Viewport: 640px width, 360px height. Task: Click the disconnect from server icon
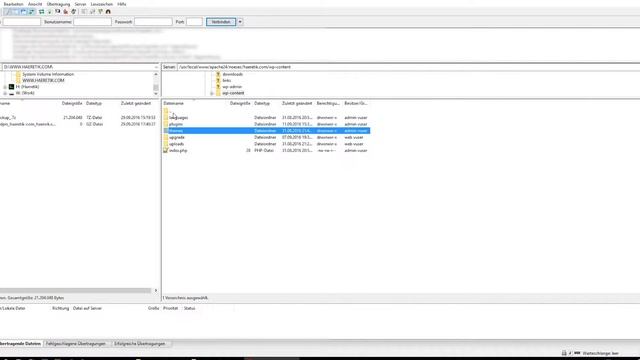[66, 12]
